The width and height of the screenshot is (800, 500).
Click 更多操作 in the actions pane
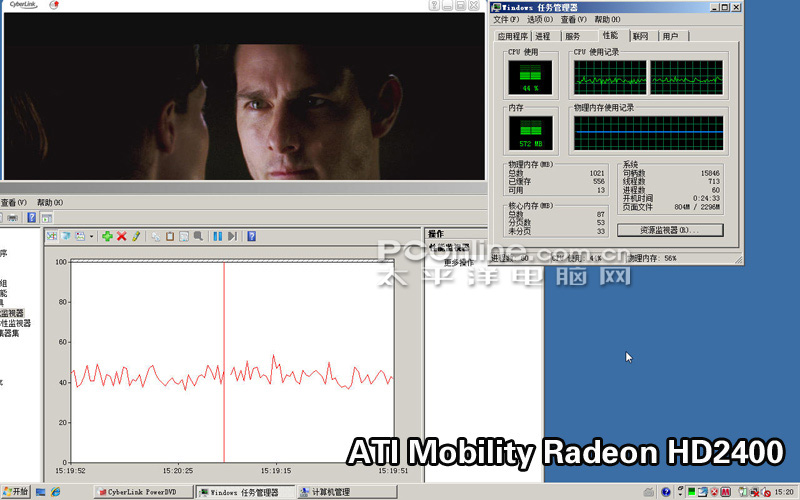(x=459, y=262)
